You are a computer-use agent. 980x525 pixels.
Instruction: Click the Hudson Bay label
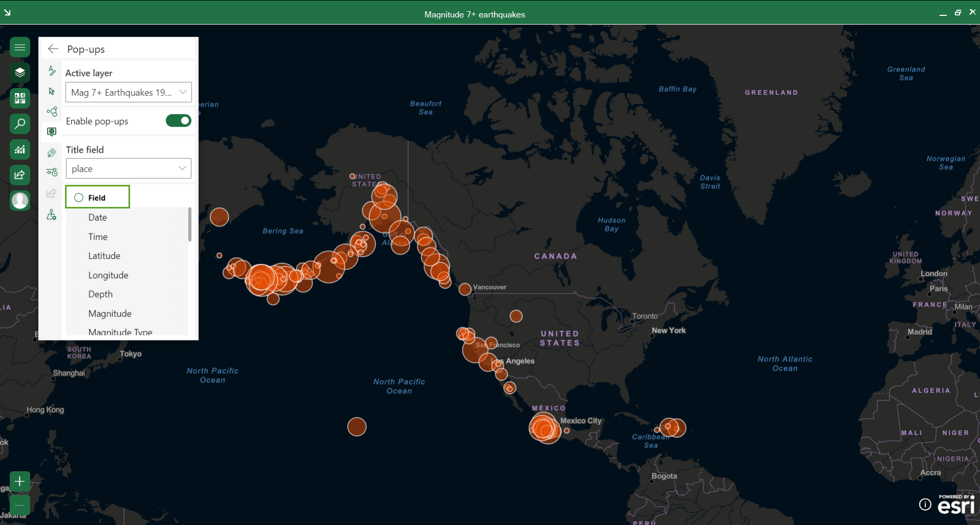point(611,224)
